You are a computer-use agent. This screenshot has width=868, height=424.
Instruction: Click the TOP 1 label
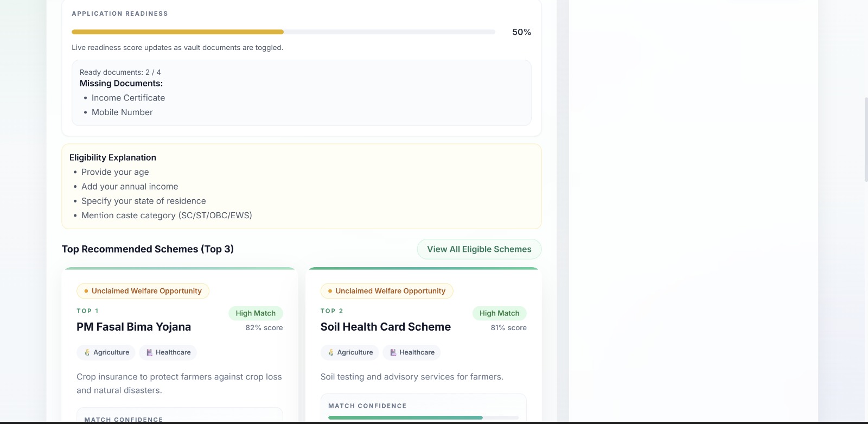click(x=87, y=311)
